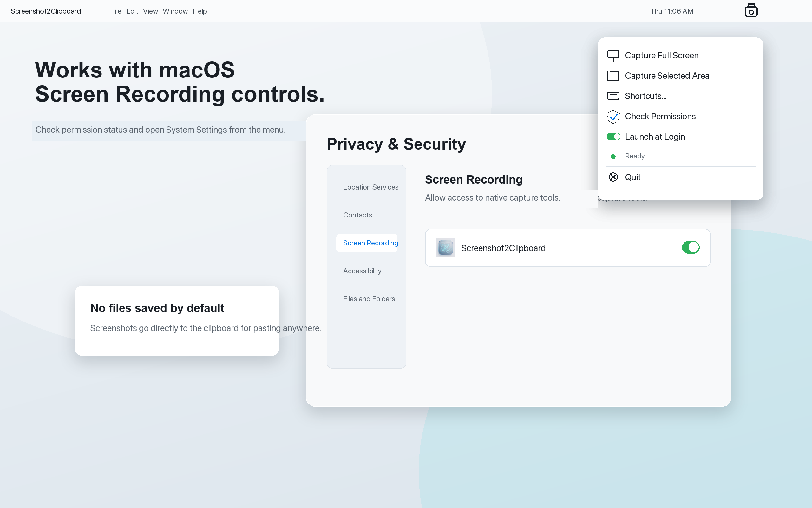Click the 'No files saved by default' heading

click(157, 308)
